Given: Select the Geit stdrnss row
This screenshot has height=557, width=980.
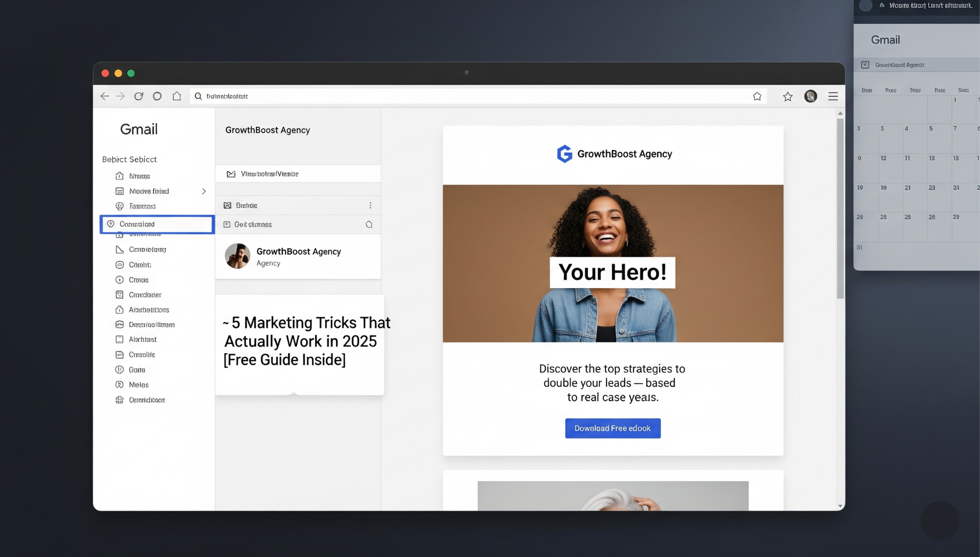Looking at the screenshot, I should (x=298, y=224).
